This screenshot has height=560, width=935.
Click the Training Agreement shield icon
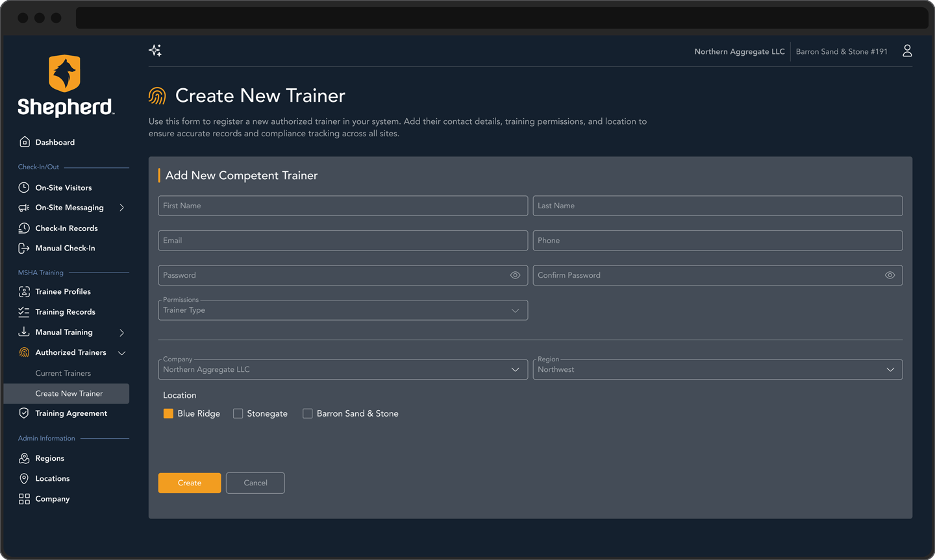pyautogui.click(x=24, y=413)
